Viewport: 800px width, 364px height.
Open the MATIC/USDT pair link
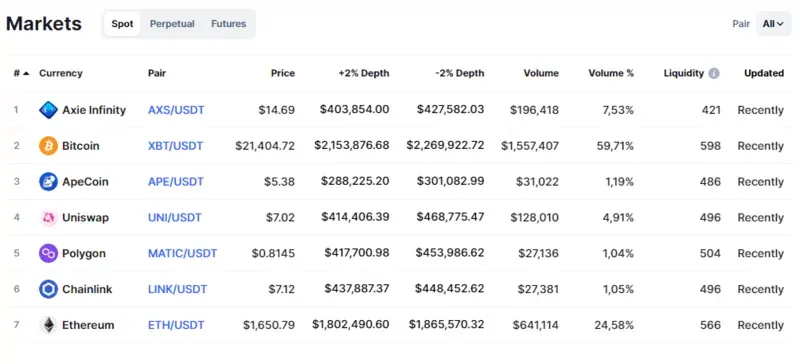coord(183,253)
